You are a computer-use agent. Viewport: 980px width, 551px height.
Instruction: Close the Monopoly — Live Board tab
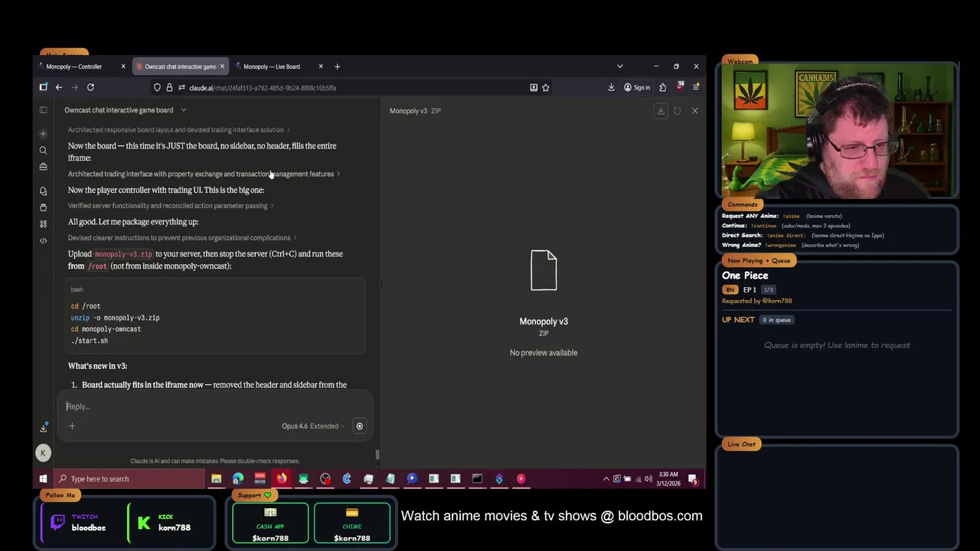click(x=321, y=67)
